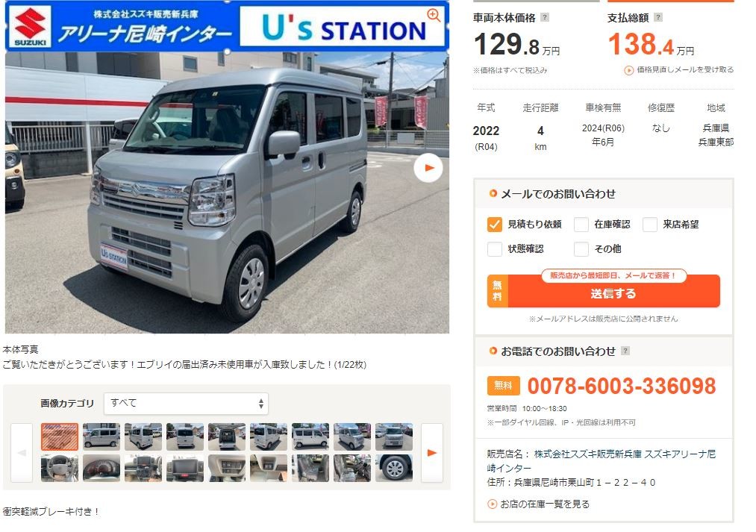756x532 pixels.
Task: Show previous thumbnails with left arrow
Action: pyautogui.click(x=22, y=452)
